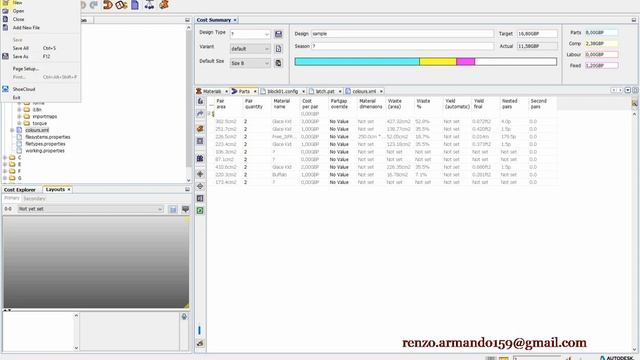Open the Variant dropdown showing default
Viewport: 640px width, 360px height.
coord(267,49)
